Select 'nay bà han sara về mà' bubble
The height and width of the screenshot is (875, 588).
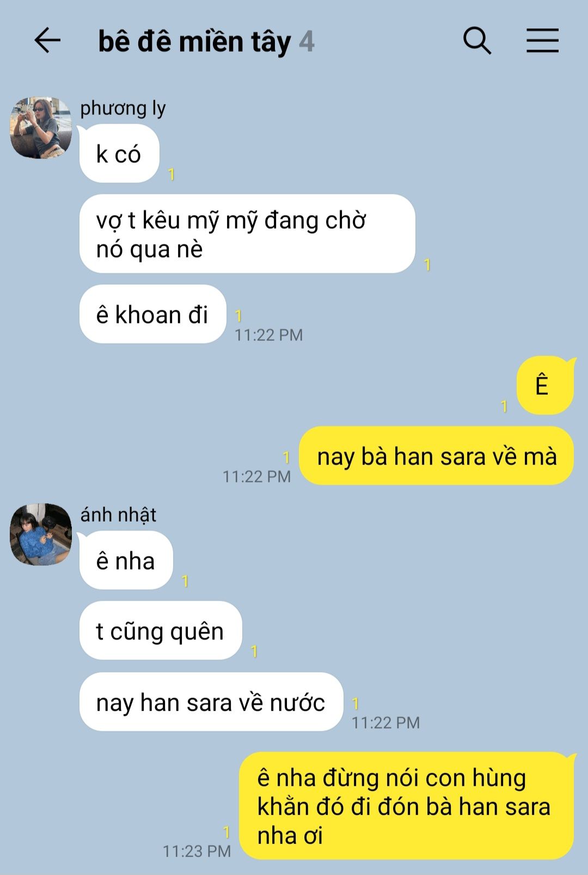[x=437, y=456]
